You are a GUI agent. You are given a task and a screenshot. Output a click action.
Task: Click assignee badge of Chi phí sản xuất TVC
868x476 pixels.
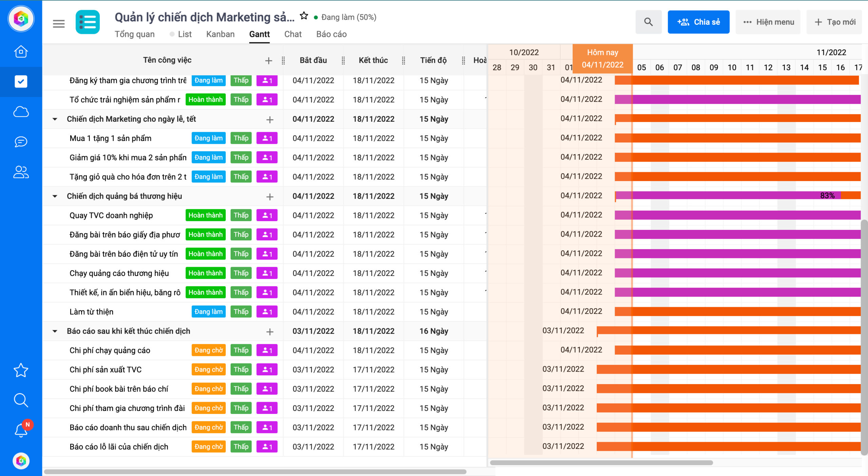pyautogui.click(x=267, y=370)
